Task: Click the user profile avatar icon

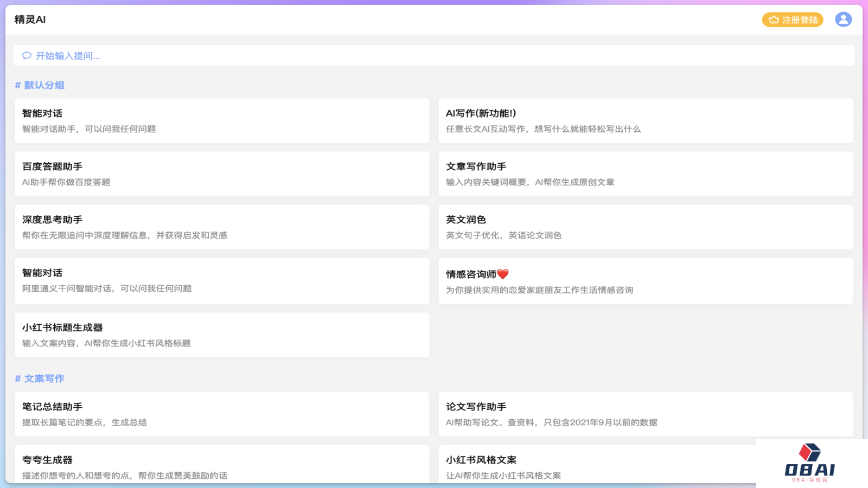Action: pyautogui.click(x=843, y=20)
